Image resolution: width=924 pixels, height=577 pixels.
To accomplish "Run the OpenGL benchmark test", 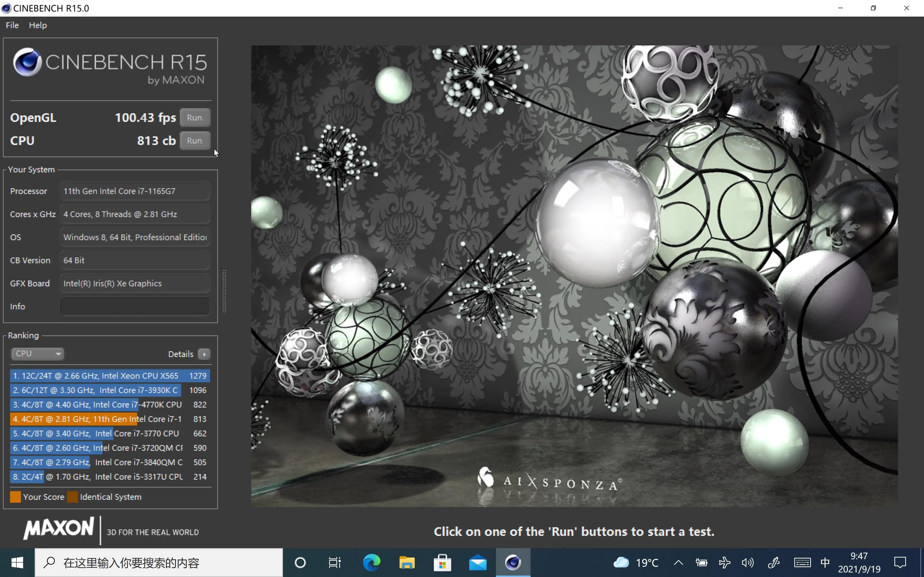I will (x=194, y=118).
